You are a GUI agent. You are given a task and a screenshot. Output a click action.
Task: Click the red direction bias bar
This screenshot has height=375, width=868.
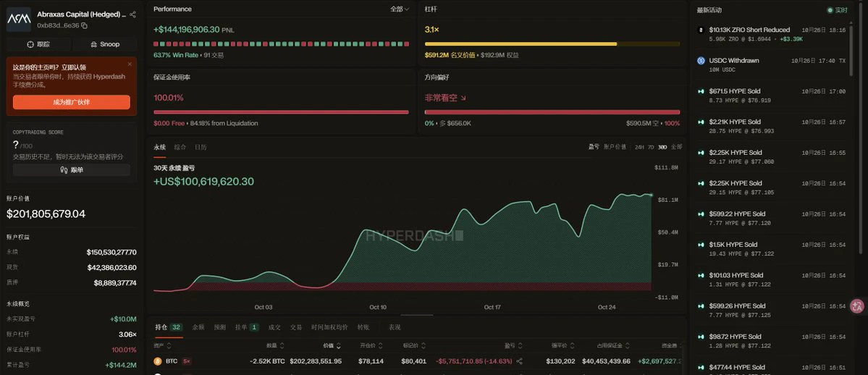[x=552, y=112]
